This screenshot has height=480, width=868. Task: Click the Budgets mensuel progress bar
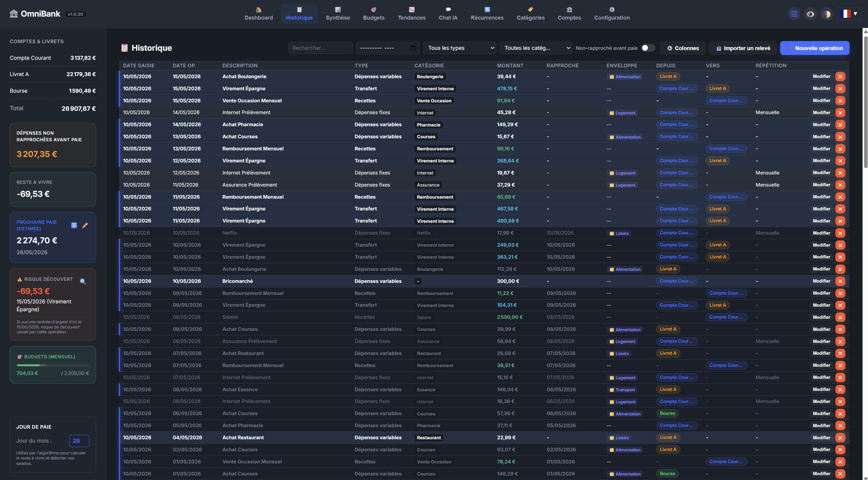click(x=53, y=365)
